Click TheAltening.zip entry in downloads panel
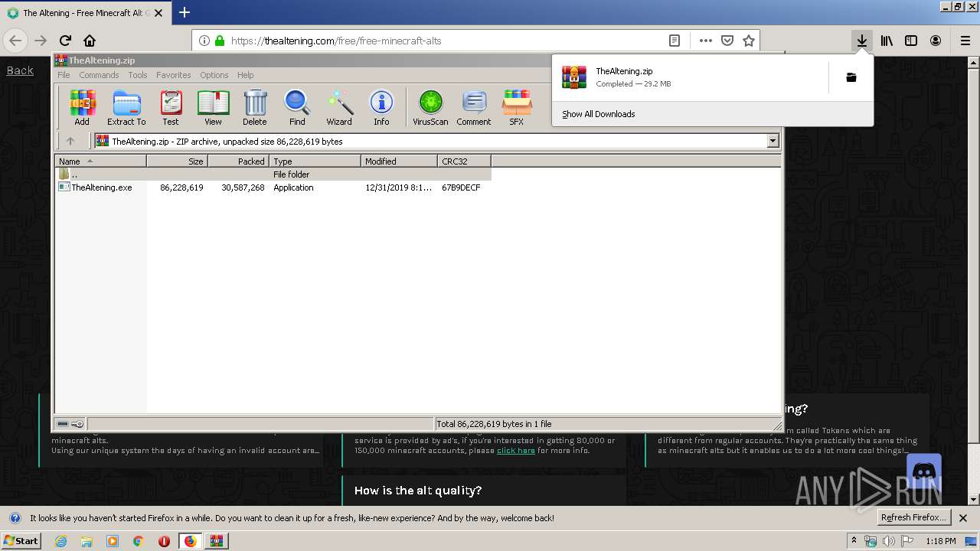Screen dimensions: 980x551 (689, 77)
